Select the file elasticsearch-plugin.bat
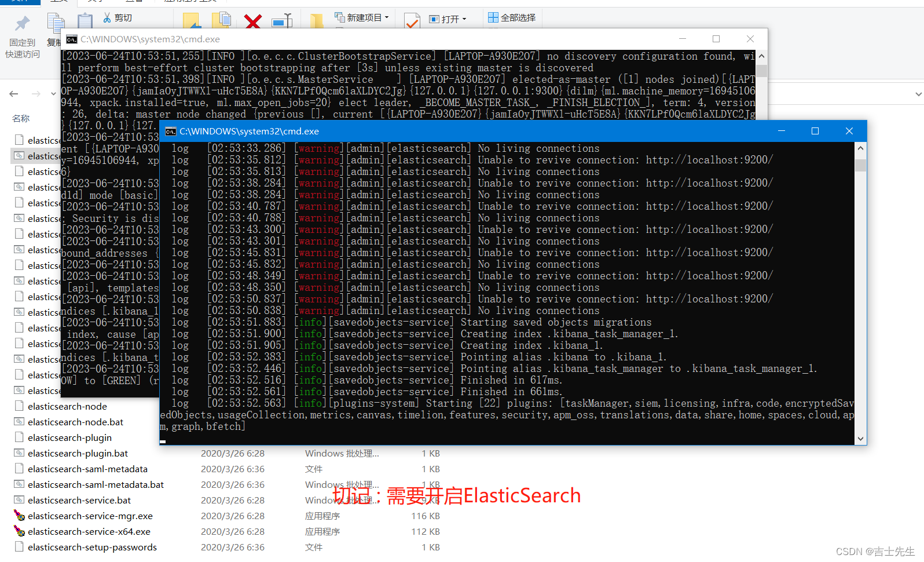The height and width of the screenshot is (562, 924). coord(78,453)
